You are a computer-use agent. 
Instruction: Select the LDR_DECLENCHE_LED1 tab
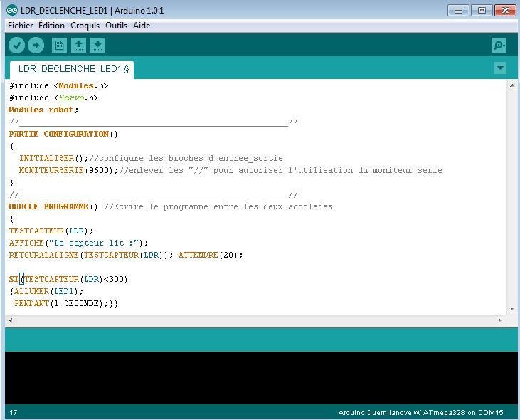point(72,69)
